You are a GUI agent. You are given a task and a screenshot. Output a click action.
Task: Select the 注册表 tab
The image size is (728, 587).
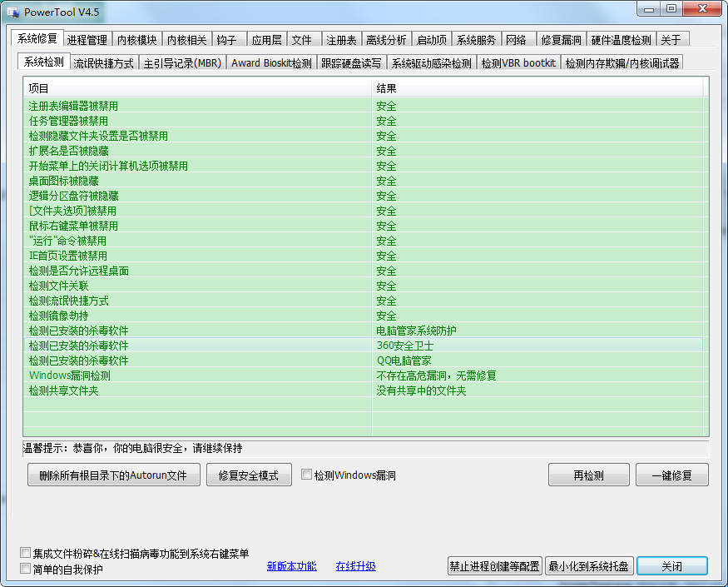click(341, 40)
